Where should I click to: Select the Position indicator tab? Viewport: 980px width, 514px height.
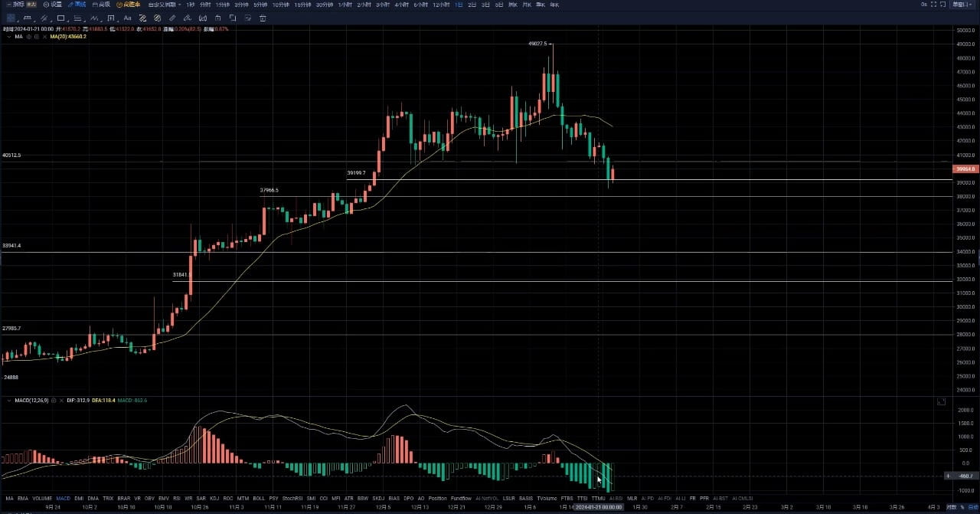[x=437, y=498]
